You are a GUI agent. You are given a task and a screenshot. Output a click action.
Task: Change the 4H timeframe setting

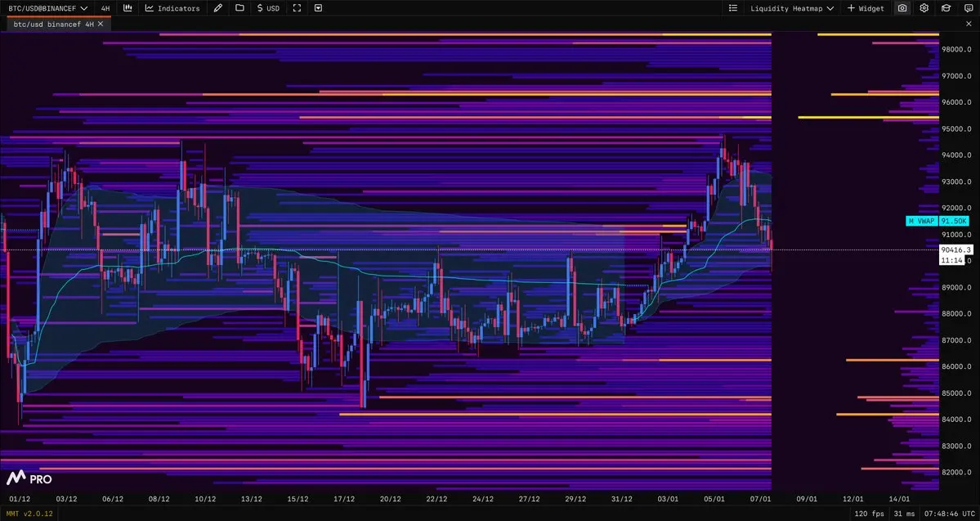pos(105,8)
